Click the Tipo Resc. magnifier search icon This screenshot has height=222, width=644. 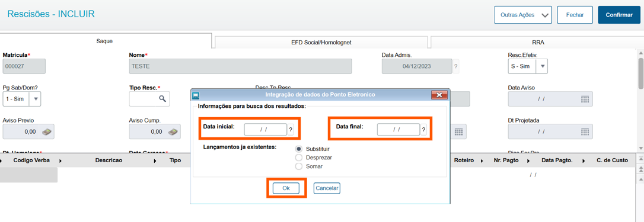click(162, 99)
